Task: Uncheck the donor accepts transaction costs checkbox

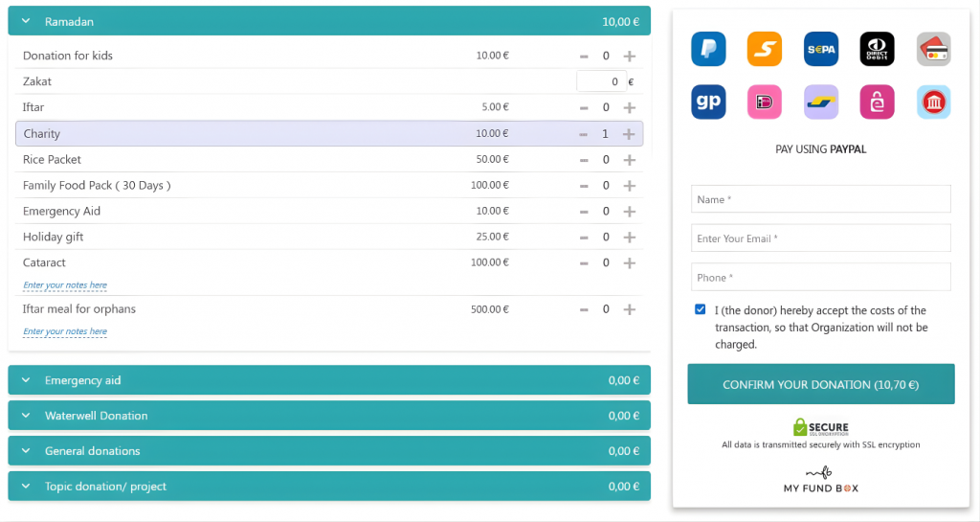Action: coord(702,310)
